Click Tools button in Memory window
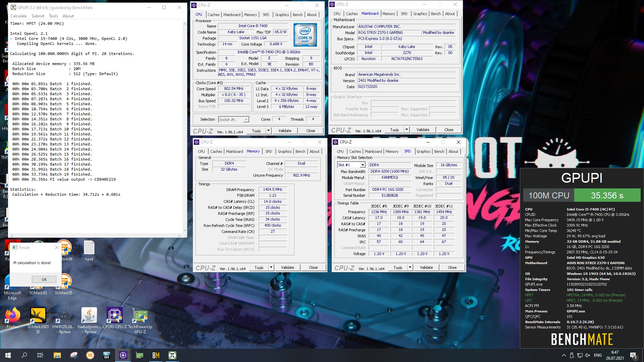The image size is (644, 362). (x=259, y=267)
